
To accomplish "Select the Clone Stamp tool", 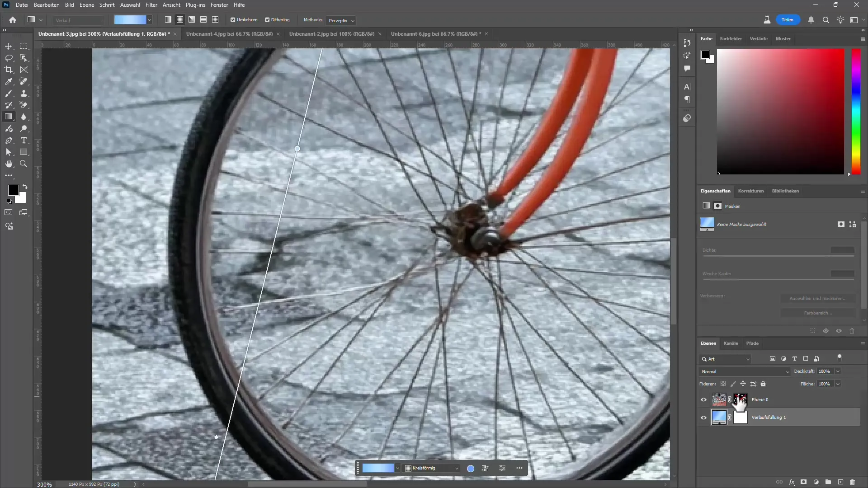I will (x=24, y=93).
